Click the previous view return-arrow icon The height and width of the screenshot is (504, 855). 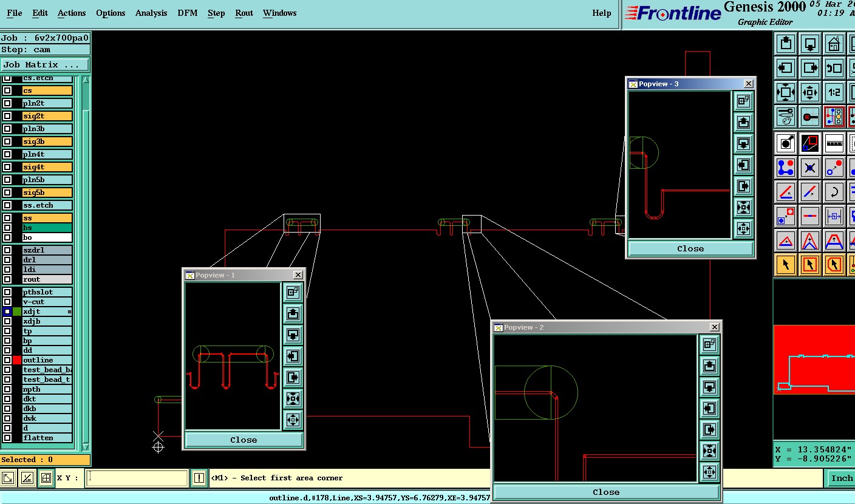(834, 68)
